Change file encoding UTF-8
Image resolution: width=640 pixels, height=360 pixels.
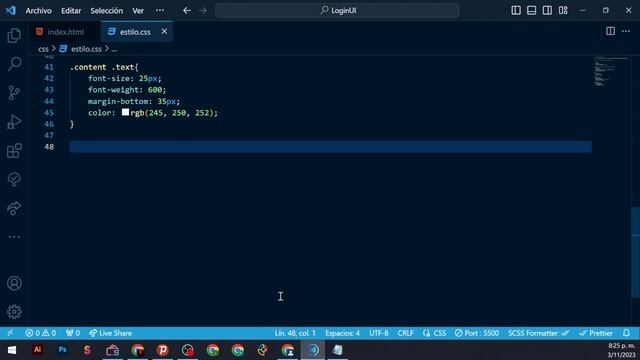click(x=379, y=333)
